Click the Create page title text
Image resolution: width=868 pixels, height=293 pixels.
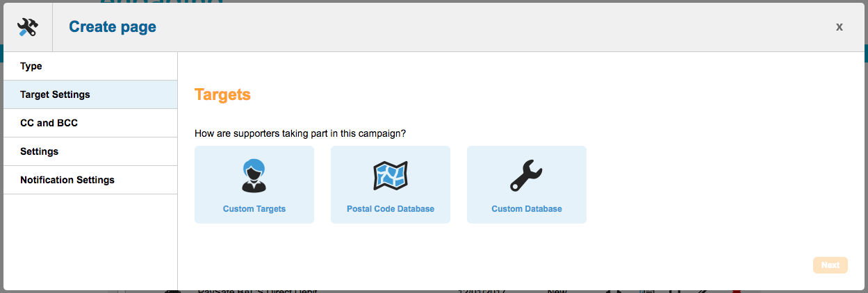113,27
